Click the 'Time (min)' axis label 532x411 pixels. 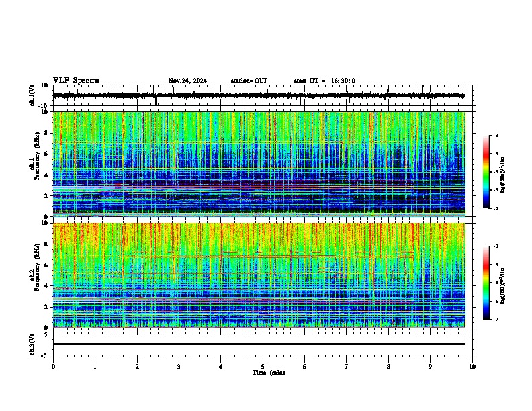pyautogui.click(x=269, y=373)
